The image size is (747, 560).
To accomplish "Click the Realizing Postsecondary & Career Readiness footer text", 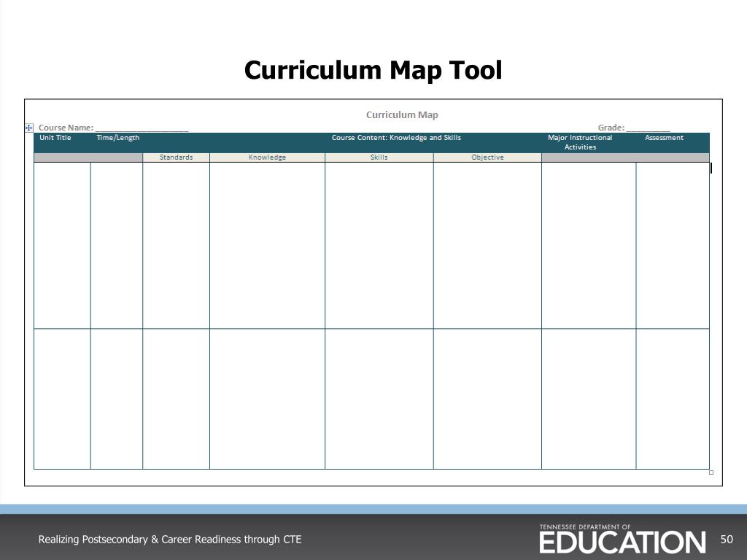I will (170, 540).
